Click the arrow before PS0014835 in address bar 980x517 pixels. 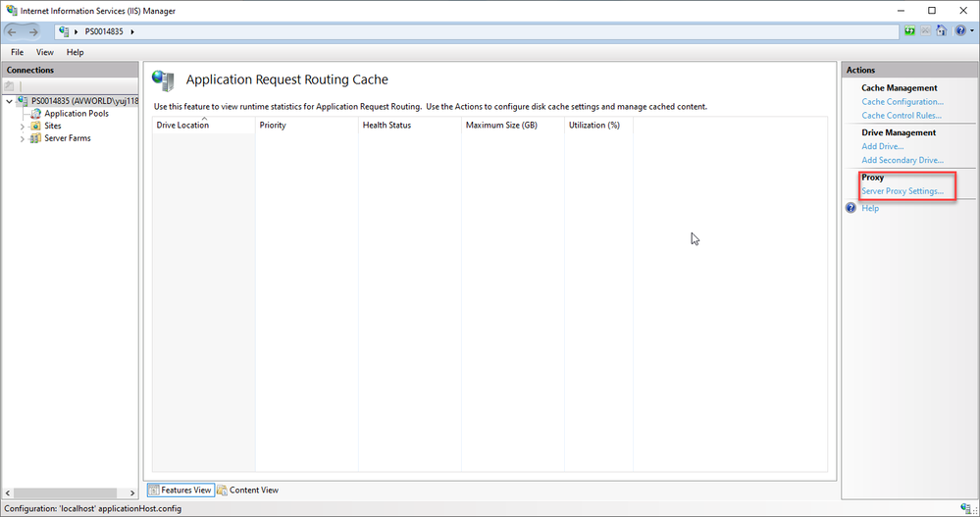click(77, 31)
